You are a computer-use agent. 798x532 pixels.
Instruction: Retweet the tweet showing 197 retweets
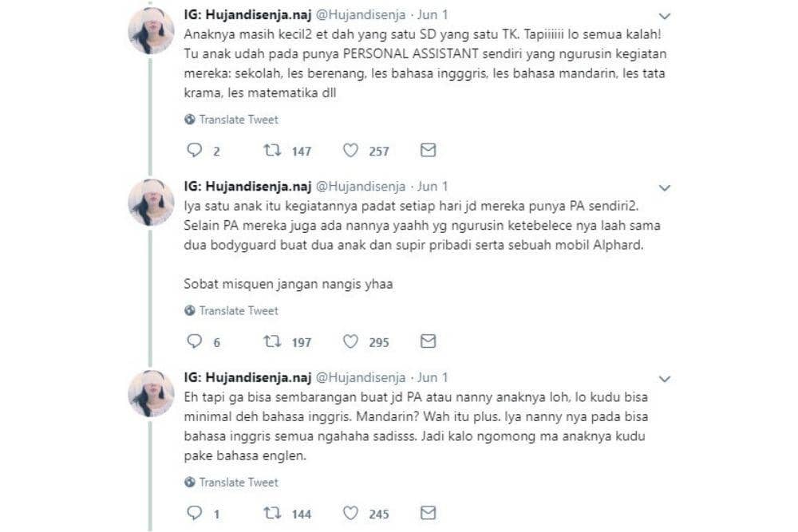pyautogui.click(x=272, y=341)
